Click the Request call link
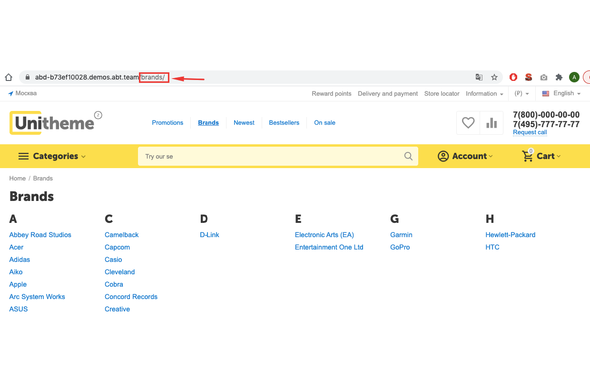590x391 pixels. (529, 132)
